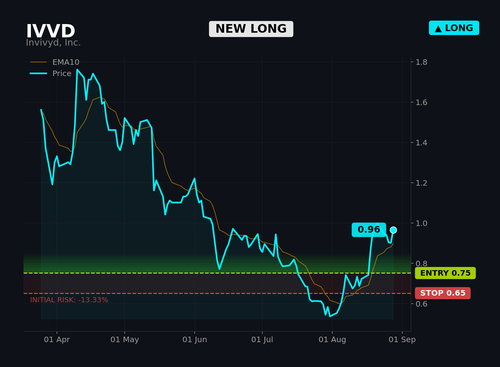Image resolution: width=500 pixels, height=367 pixels.
Task: Click the current price marker dot
Action: click(x=393, y=230)
